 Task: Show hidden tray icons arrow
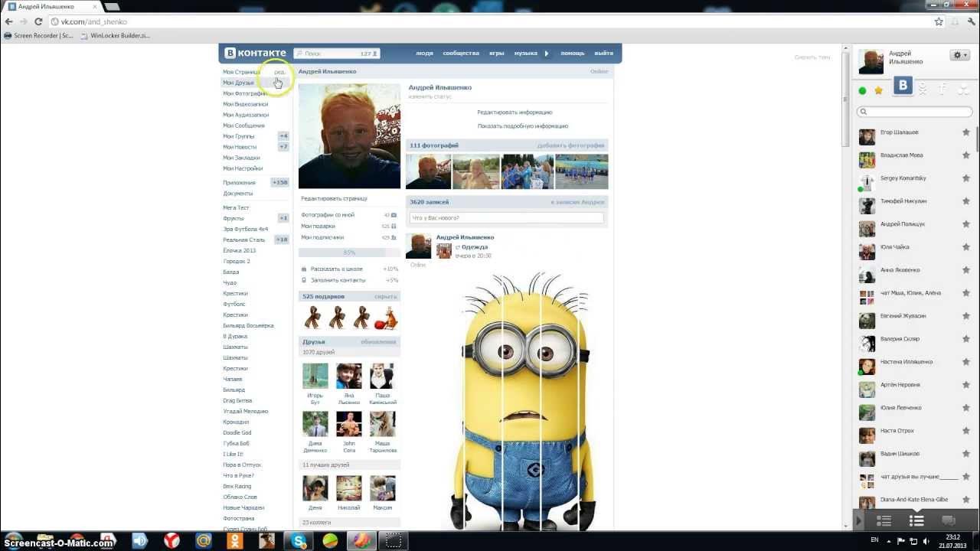(887, 540)
